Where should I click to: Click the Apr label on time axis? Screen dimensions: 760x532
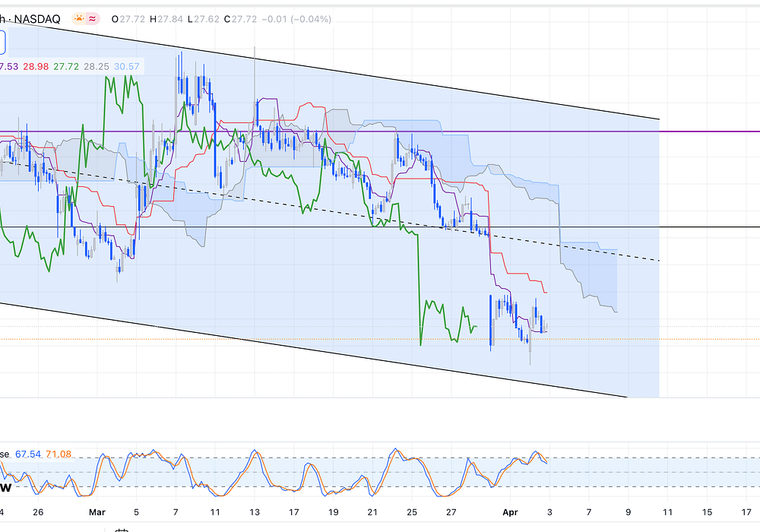coord(510,513)
